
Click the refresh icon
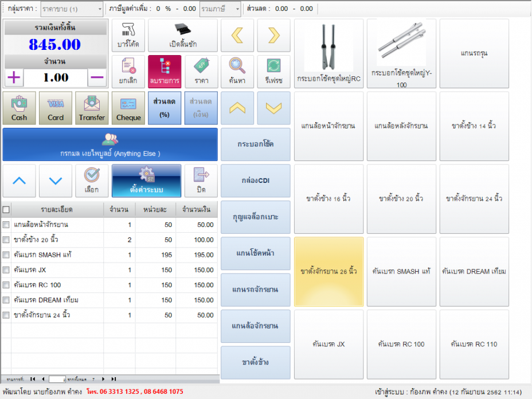[x=273, y=71]
